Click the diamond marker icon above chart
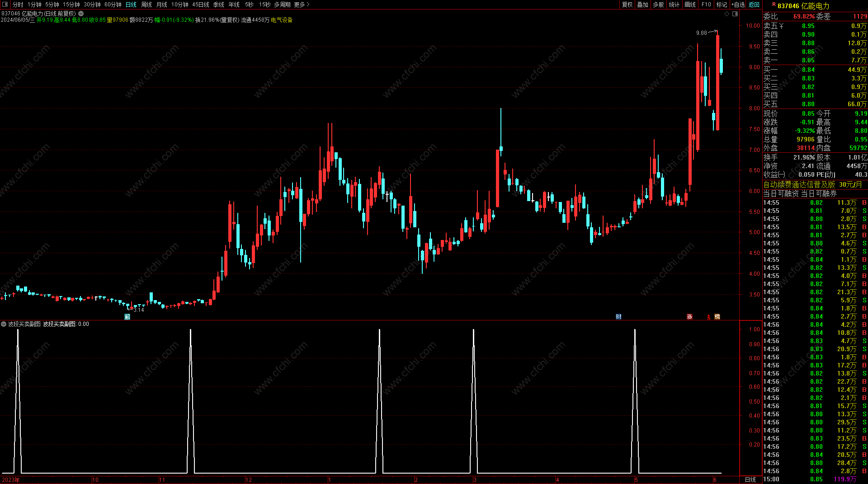 pos(727,14)
